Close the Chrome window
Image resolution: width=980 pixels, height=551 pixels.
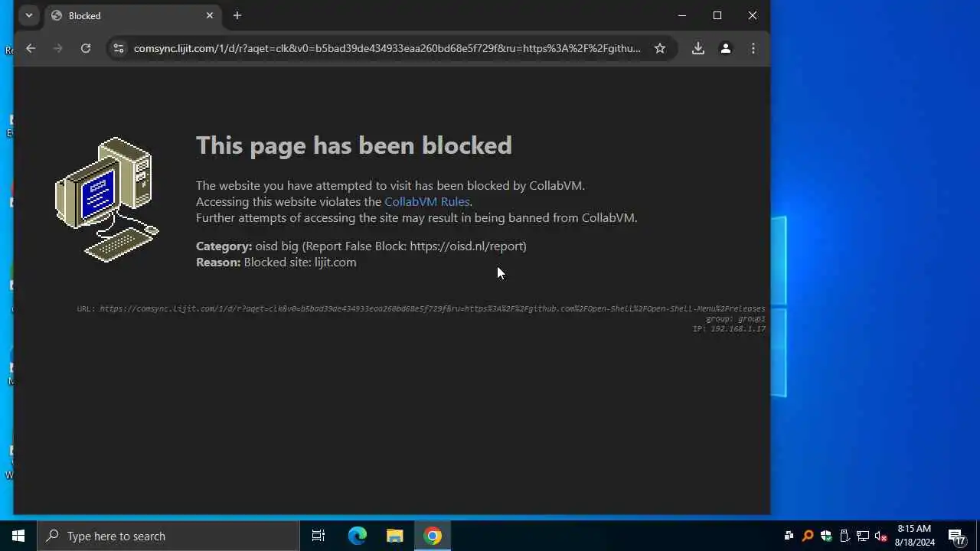pyautogui.click(x=753, y=15)
